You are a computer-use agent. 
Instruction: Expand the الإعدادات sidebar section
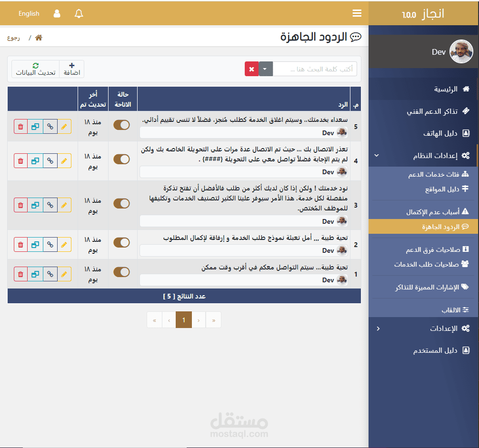point(423,329)
